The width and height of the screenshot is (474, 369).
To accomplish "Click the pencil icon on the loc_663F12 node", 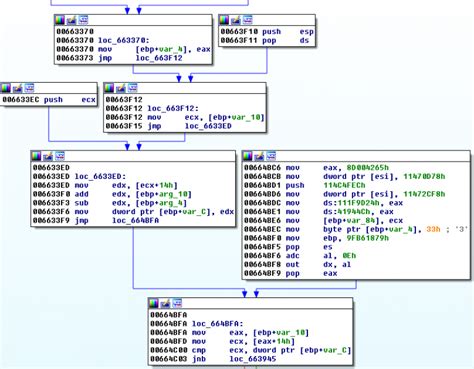I will (x=121, y=88).
